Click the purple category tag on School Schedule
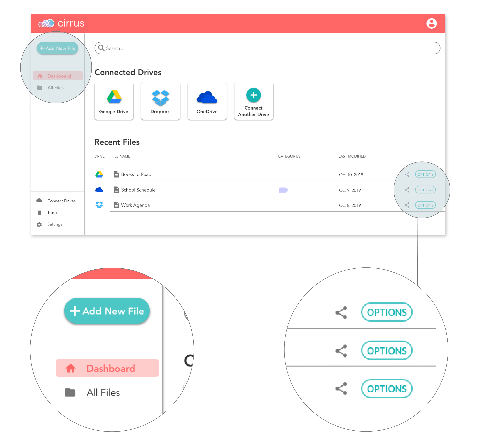The image size is (478, 448). click(283, 190)
